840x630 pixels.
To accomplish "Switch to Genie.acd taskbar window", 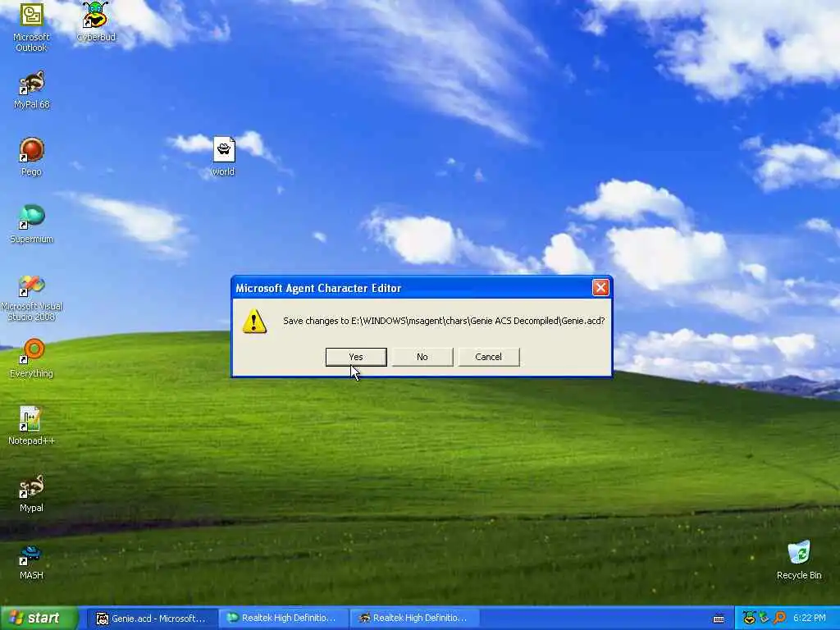I will (x=152, y=619).
